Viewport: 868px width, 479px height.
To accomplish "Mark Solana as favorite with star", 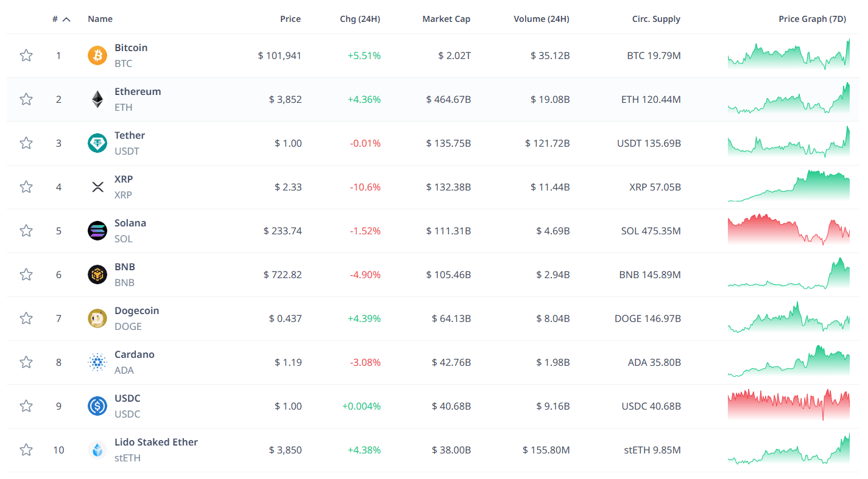I will (x=26, y=231).
